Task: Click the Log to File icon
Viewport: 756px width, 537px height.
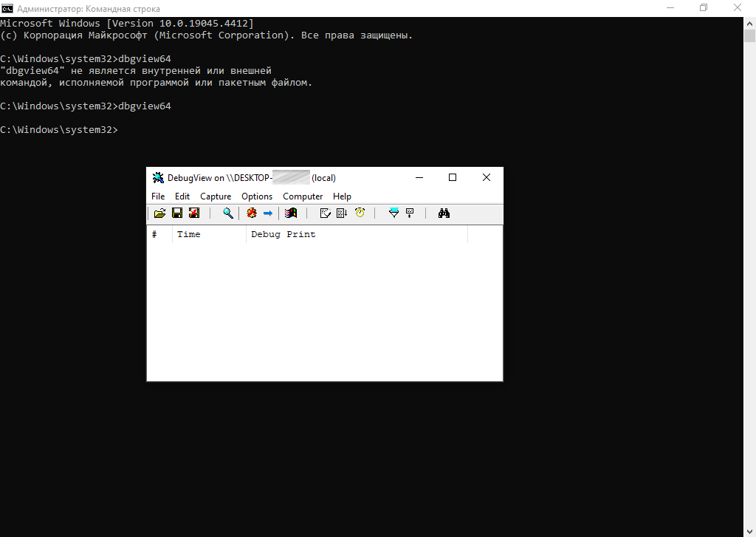Action: tap(194, 213)
